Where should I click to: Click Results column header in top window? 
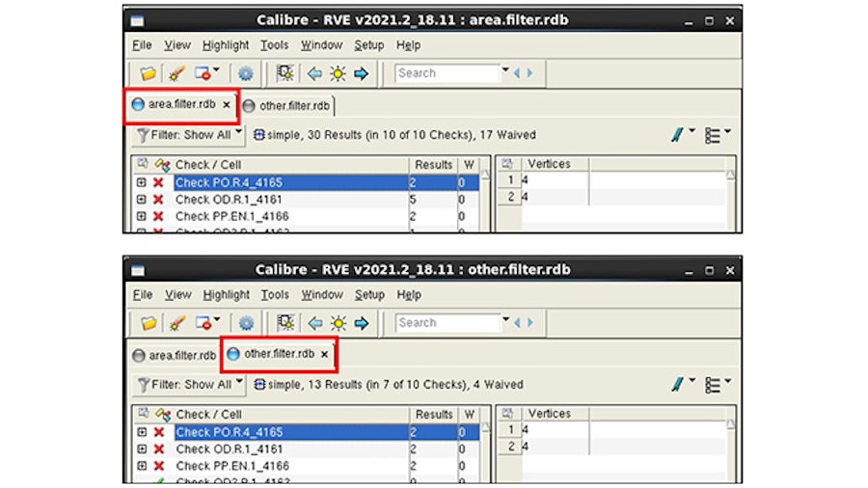coord(433,165)
